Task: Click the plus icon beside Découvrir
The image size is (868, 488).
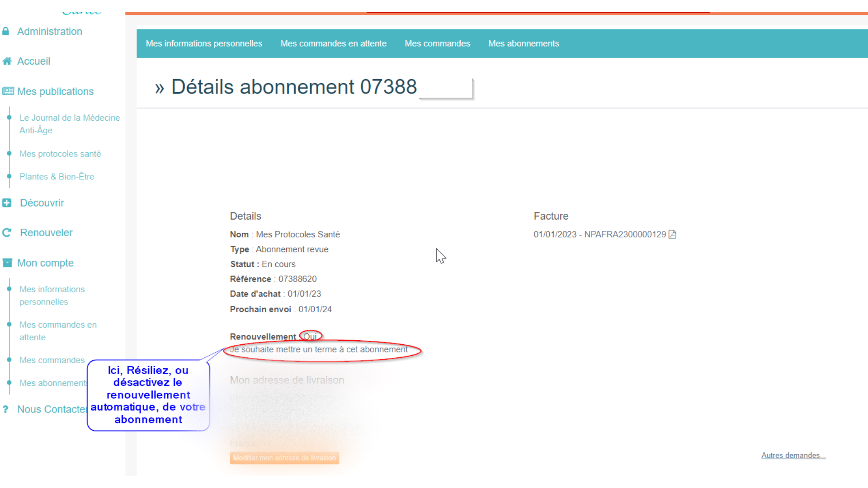Action: tap(7, 203)
